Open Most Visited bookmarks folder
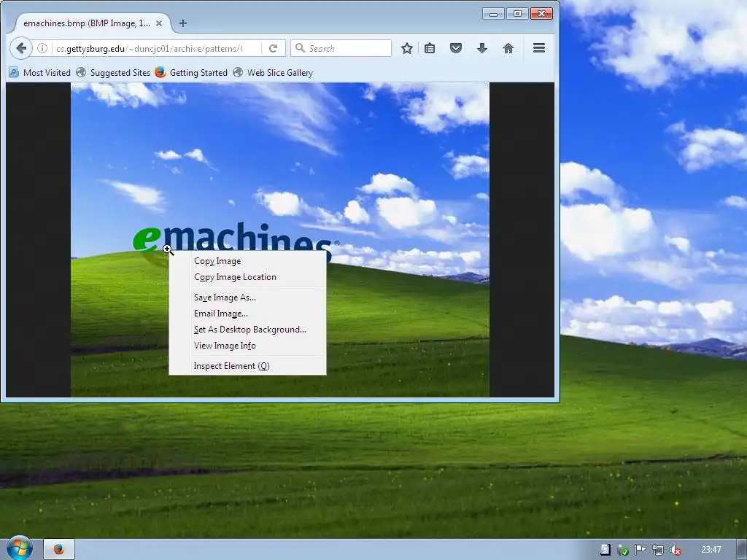This screenshot has width=747, height=560. [x=40, y=72]
